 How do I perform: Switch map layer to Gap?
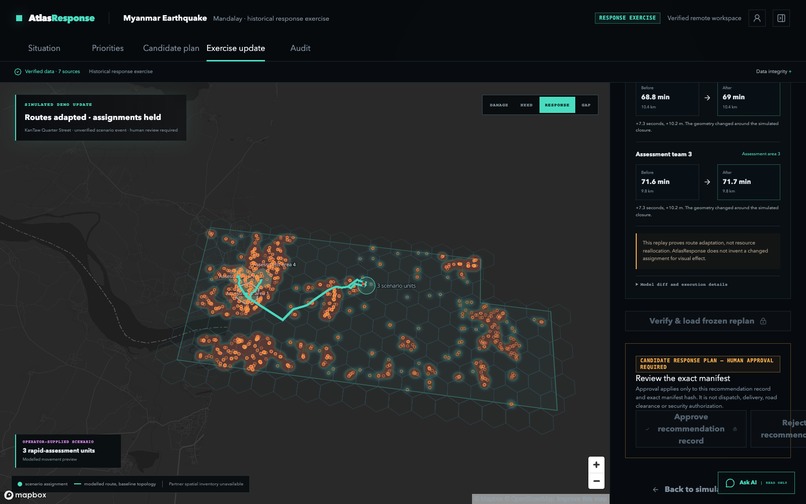[586, 105]
